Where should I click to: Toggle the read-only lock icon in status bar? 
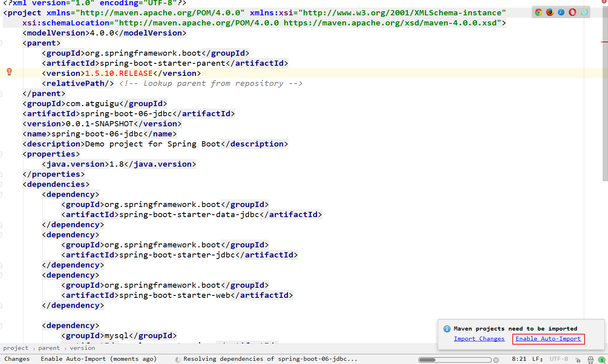click(578, 360)
